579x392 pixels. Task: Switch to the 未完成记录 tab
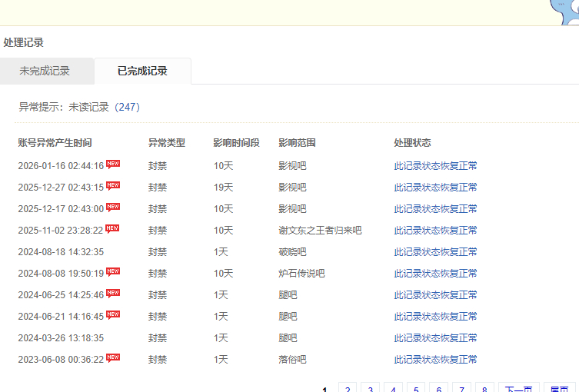click(45, 71)
